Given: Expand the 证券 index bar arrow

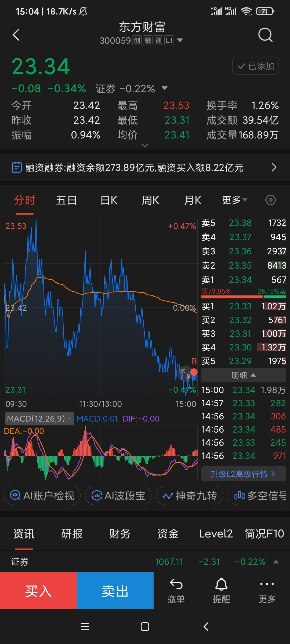Looking at the screenshot, I should pos(276,562).
